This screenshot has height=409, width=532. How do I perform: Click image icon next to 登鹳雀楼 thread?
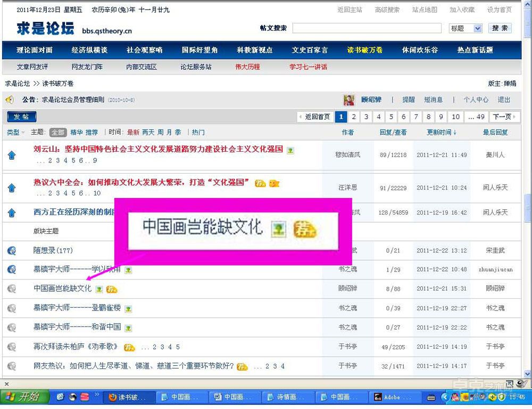coord(128,309)
